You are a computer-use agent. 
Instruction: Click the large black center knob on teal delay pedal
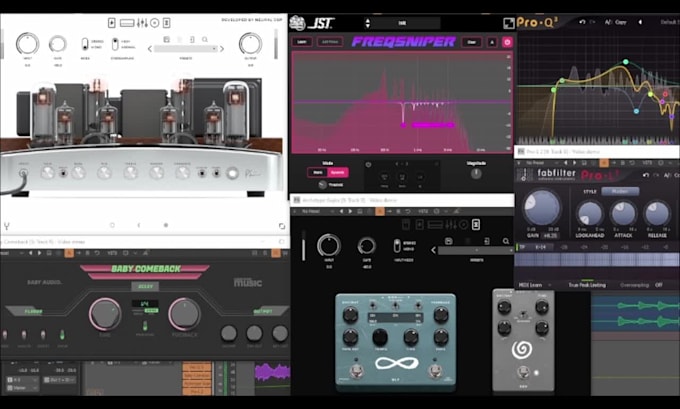coord(380,337)
